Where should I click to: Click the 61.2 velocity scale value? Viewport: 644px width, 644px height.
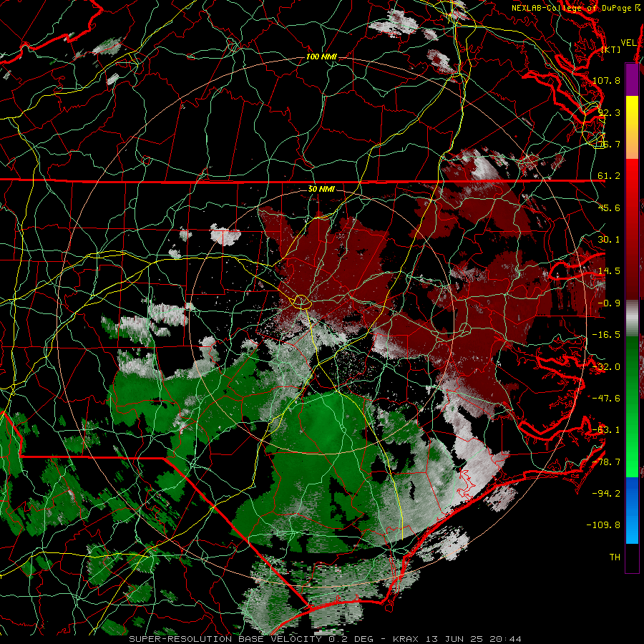[609, 176]
